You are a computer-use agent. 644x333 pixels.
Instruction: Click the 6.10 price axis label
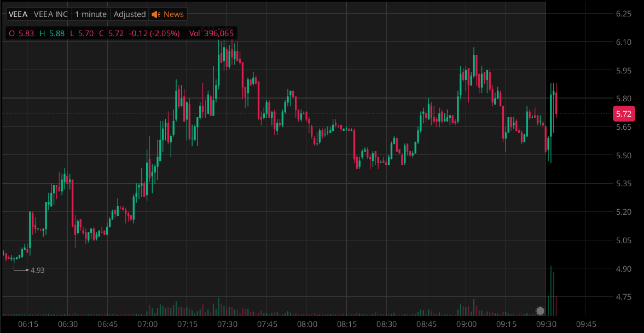pos(623,42)
